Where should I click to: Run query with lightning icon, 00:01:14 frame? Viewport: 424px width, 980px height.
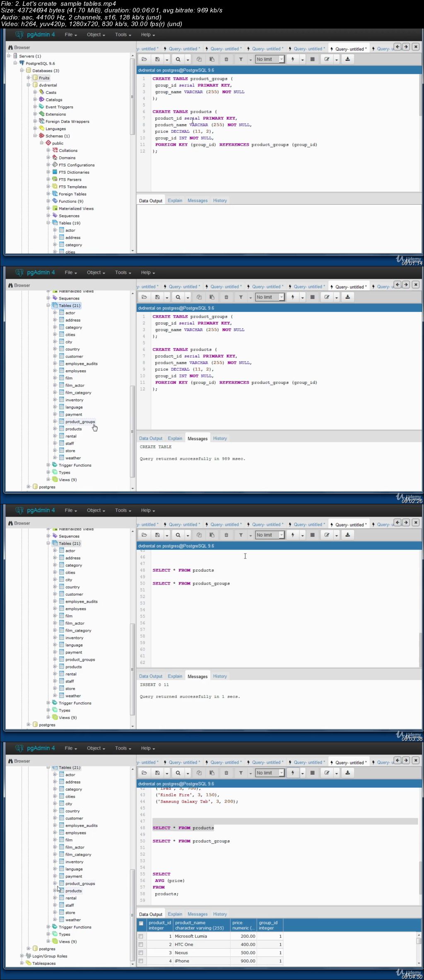tap(293, 59)
